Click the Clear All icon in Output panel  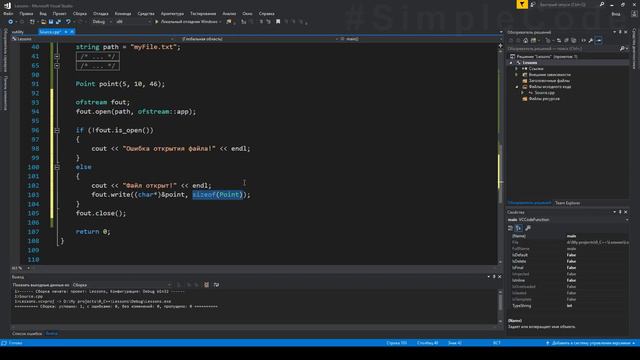207,285
